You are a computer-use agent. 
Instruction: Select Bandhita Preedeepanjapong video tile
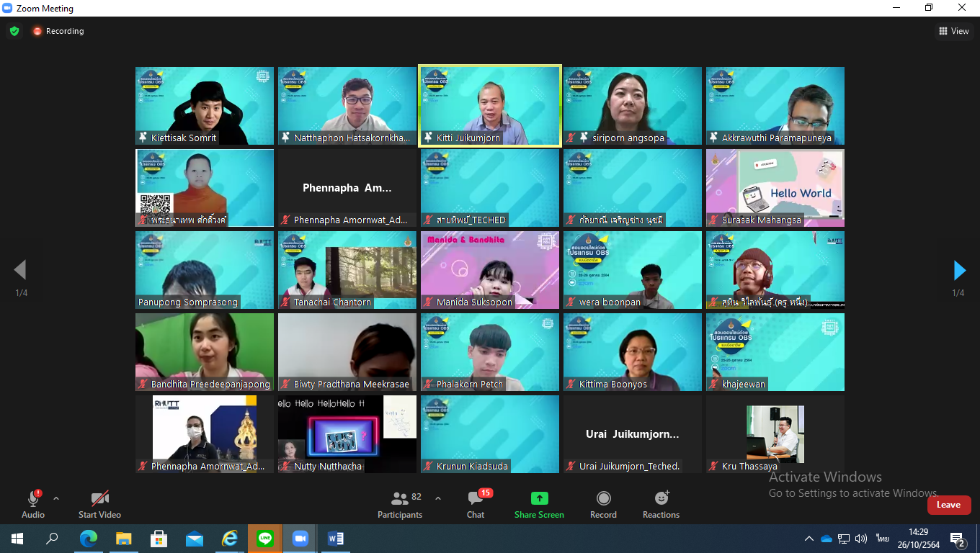click(x=205, y=352)
